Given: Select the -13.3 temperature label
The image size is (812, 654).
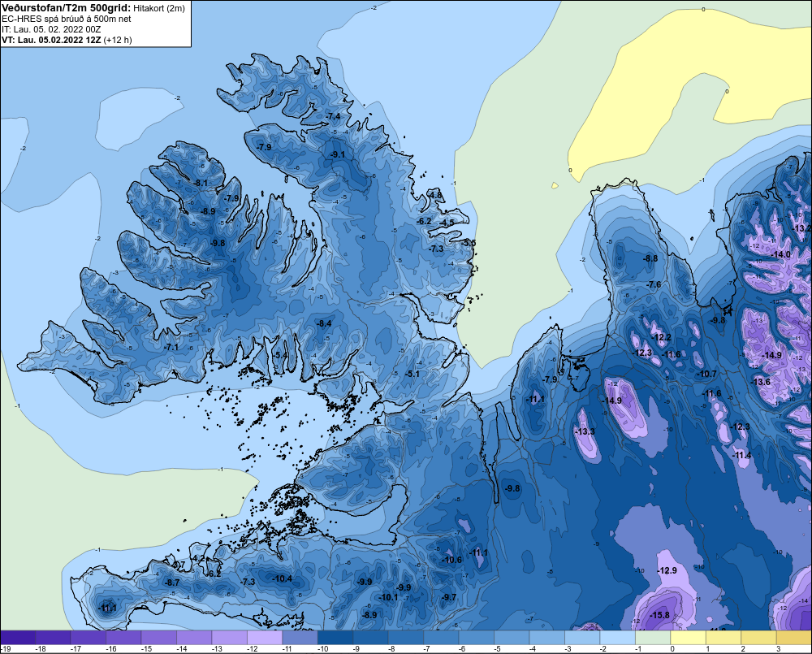Looking at the screenshot, I should point(585,431).
